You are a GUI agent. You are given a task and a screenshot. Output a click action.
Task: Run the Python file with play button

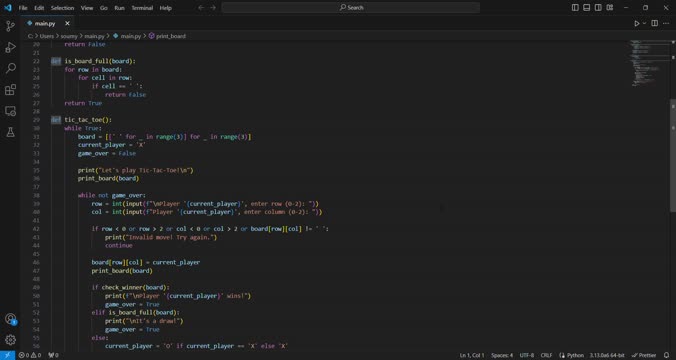click(x=637, y=23)
